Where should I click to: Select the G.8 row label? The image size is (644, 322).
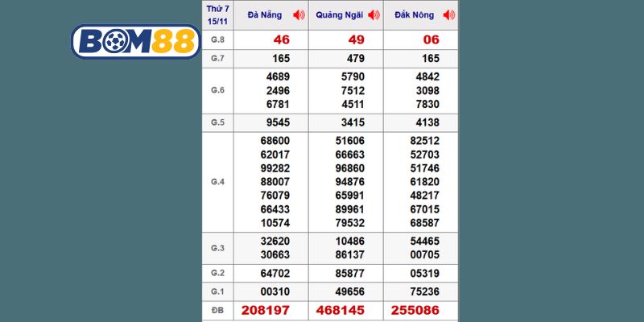(217, 39)
